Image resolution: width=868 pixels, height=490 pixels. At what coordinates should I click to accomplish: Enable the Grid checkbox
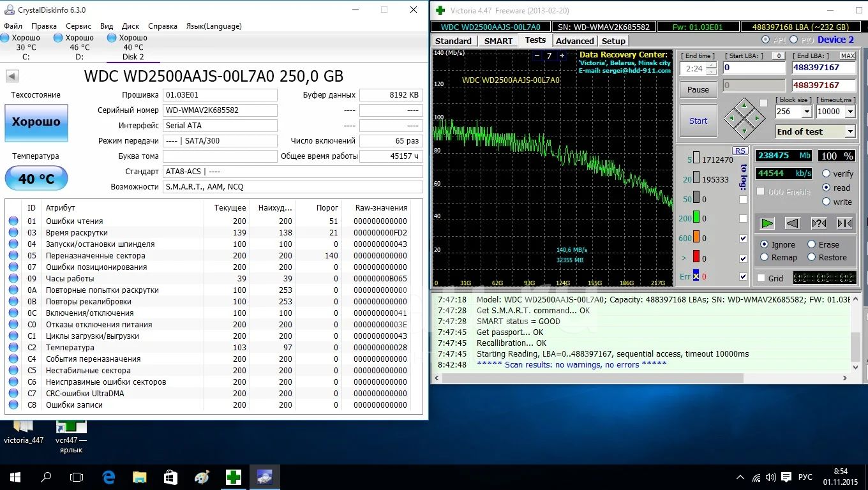pyautogui.click(x=761, y=278)
